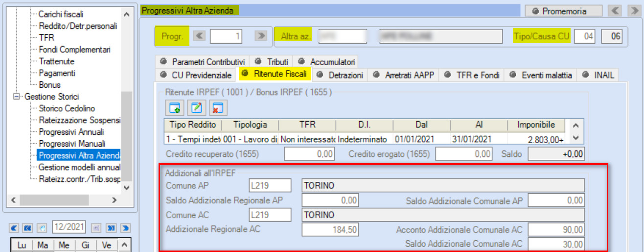Select Progressivi Altra Azienda tree item
The width and height of the screenshot is (644, 252).
coord(79,156)
